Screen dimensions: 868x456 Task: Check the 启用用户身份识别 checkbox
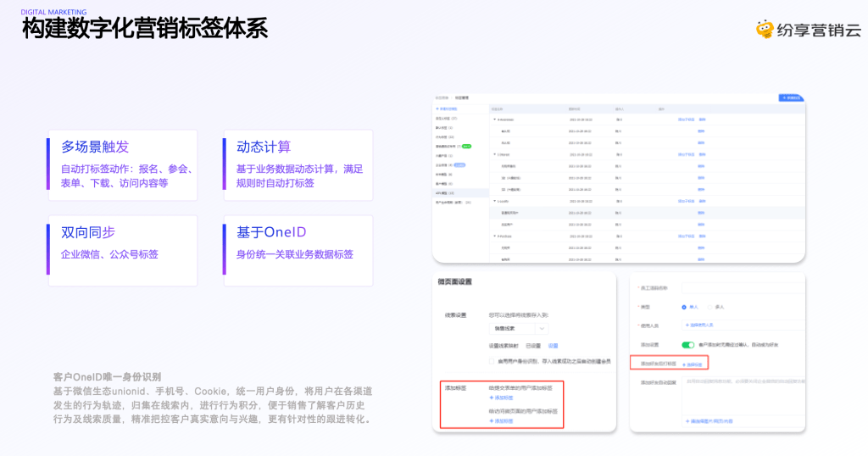point(492,361)
